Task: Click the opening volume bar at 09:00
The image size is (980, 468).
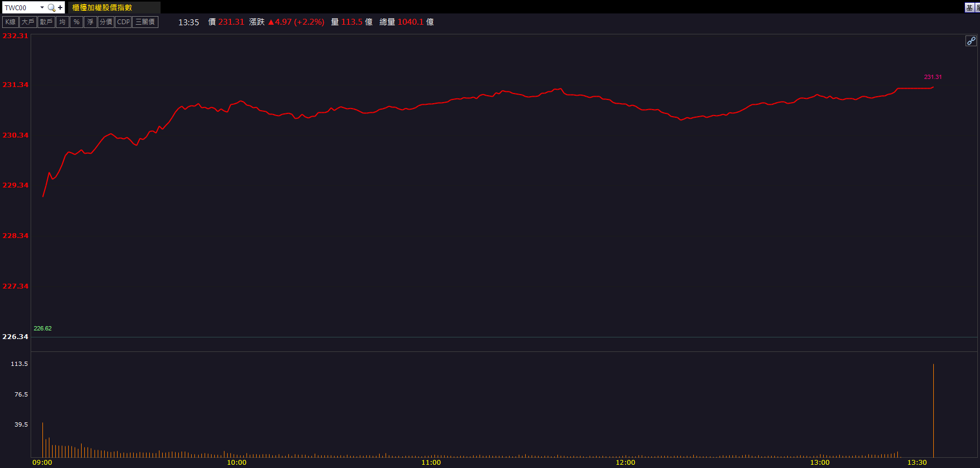Action: point(43,440)
